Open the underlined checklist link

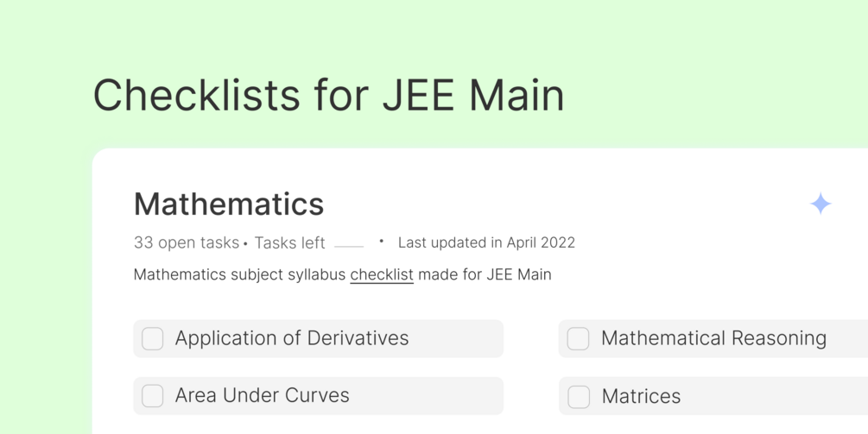click(x=382, y=275)
